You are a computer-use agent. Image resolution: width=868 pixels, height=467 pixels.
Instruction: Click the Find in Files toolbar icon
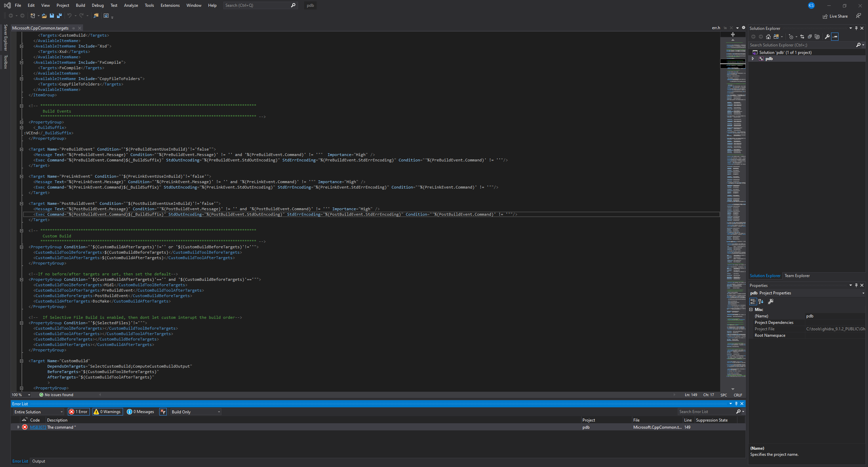(96, 16)
